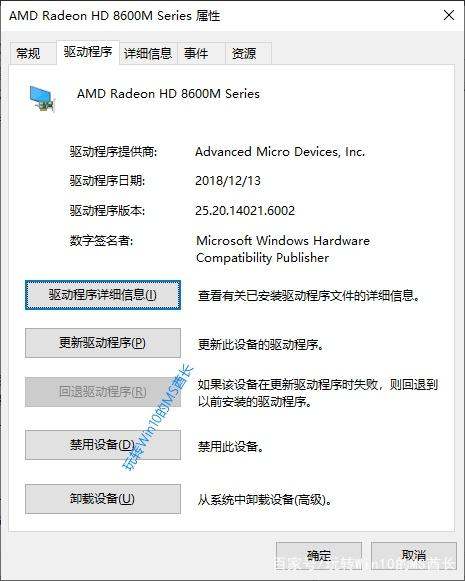Click the driver date 2018/12/13 value
The height and width of the screenshot is (581, 465).
(228, 180)
